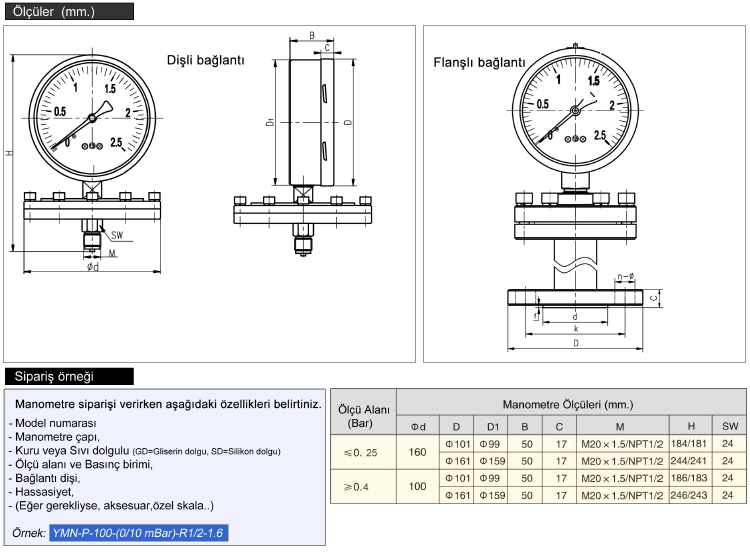The height and width of the screenshot is (554, 750).
Task: Click the '100' Φd cell
Action: pyautogui.click(x=417, y=486)
